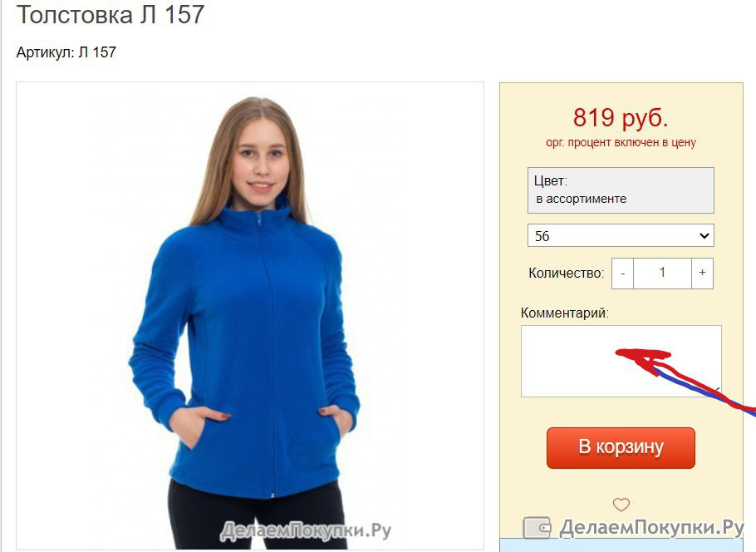The width and height of the screenshot is (756, 552).
Task: Click the Цвет: в ассортименте box
Action: (x=621, y=190)
